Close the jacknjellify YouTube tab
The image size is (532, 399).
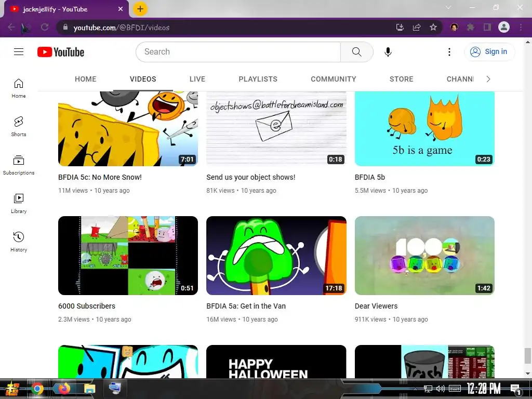(121, 9)
